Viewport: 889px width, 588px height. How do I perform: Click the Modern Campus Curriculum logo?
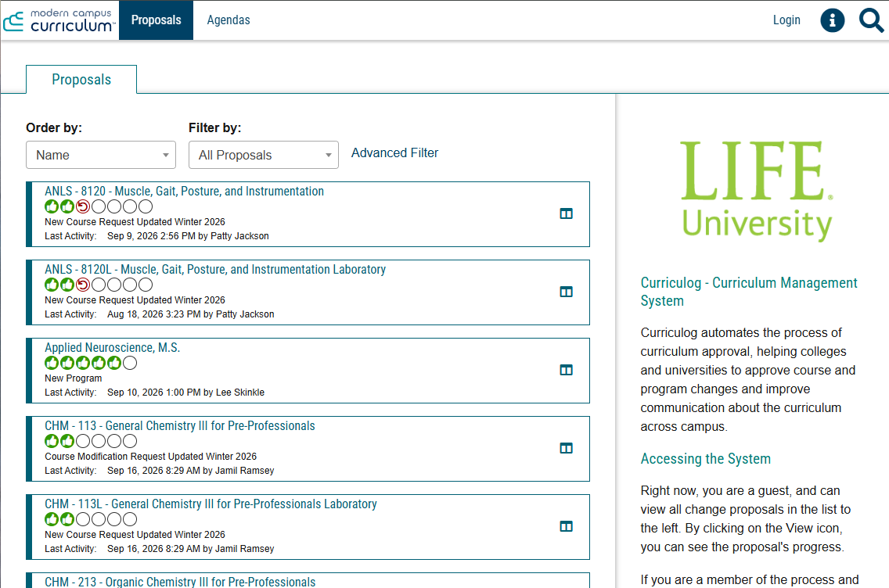point(59,20)
